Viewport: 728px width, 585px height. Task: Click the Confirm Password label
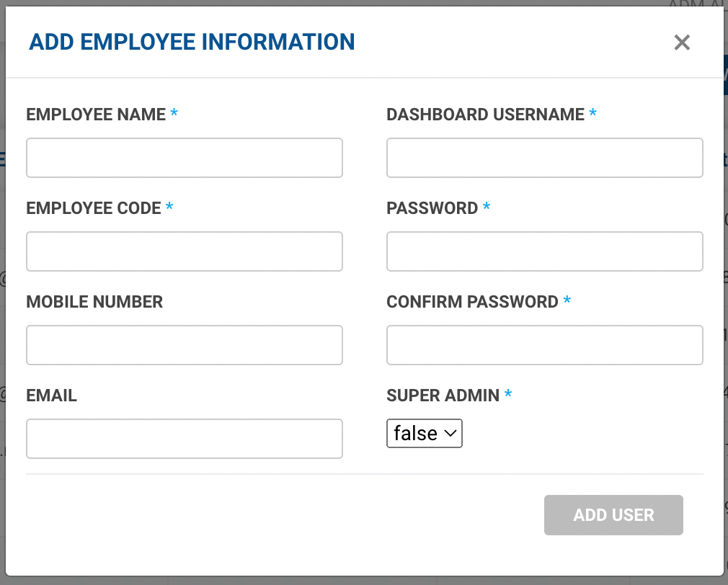[472, 302]
